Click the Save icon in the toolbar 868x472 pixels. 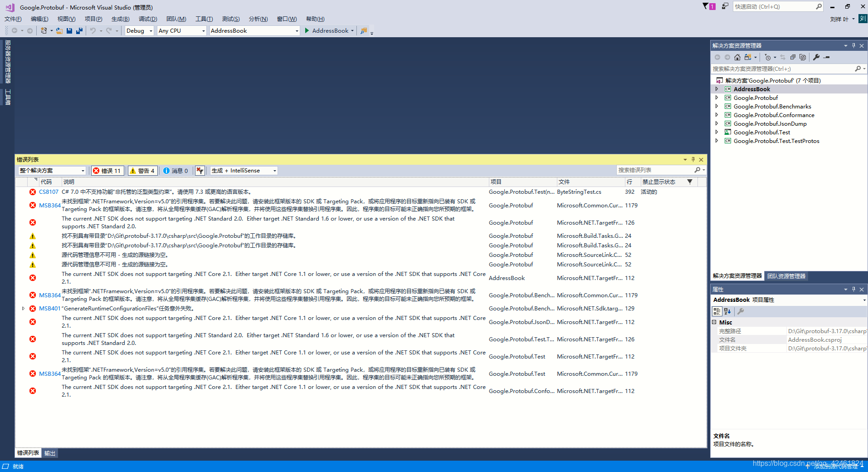click(69, 30)
